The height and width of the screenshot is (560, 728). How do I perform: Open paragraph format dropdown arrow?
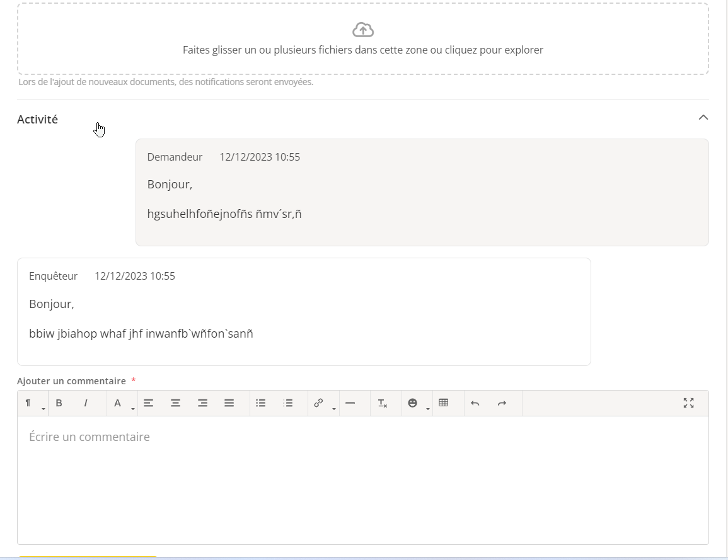coord(43,409)
